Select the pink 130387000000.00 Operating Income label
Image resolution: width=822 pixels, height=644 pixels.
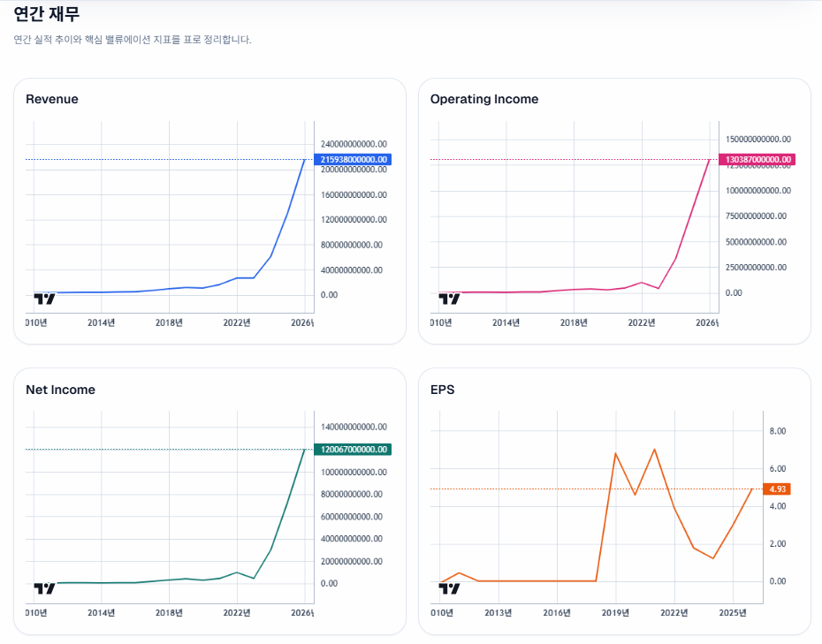click(759, 160)
